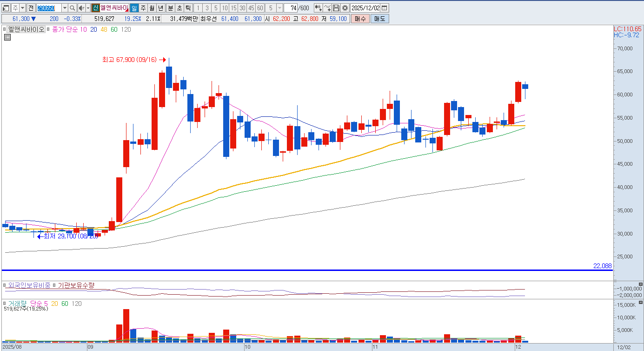Image resolution: width=644 pixels, height=351 pixels.
Task: Toggle the 외국인보유비중 indicator marker
Action: (5, 285)
